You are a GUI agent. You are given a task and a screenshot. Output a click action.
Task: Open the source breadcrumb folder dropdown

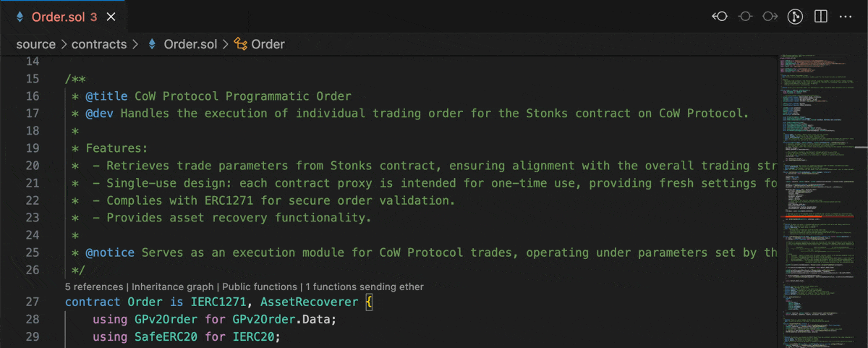coord(35,44)
